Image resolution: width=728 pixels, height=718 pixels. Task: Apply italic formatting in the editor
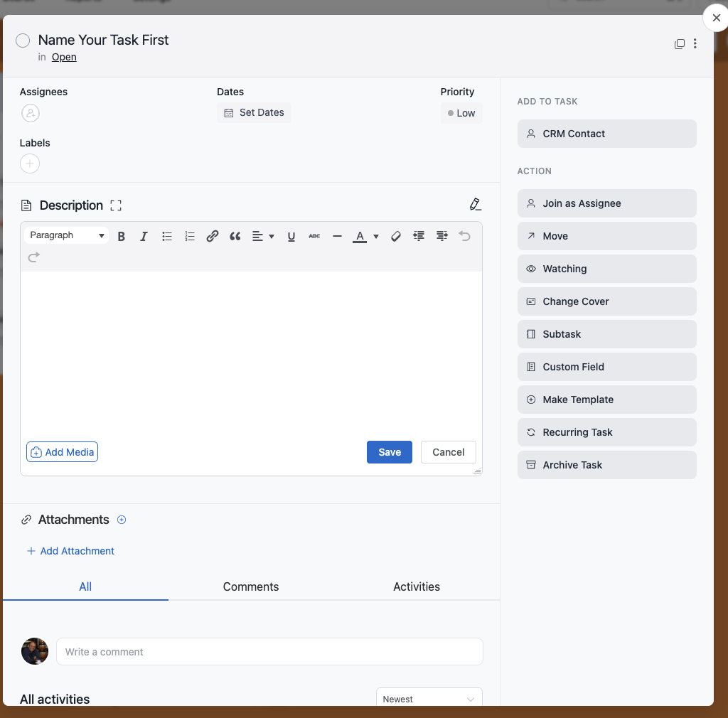[x=144, y=237]
